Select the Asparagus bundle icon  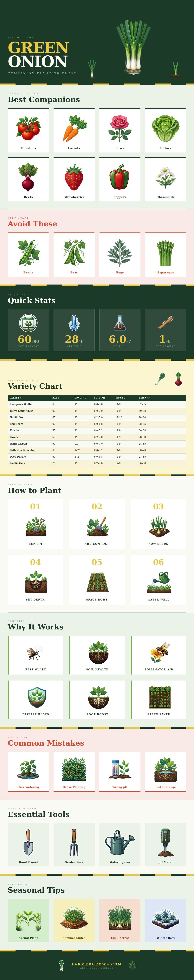pos(165,253)
